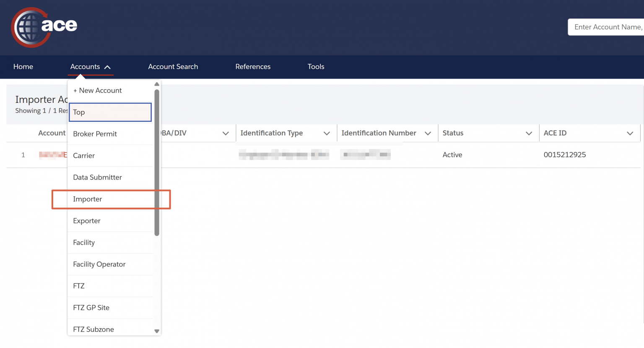
Task: Click the dropdown list scroll-up arrow
Action: coord(157,84)
